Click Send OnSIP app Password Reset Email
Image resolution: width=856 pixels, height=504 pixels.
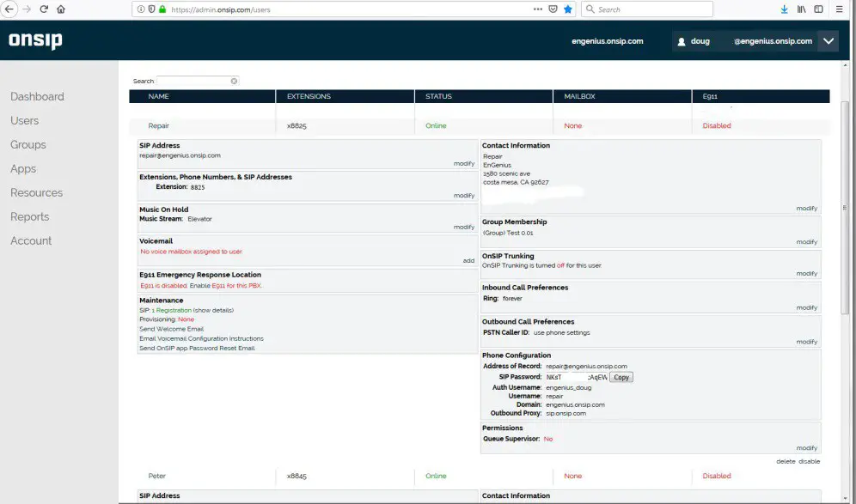tap(197, 348)
